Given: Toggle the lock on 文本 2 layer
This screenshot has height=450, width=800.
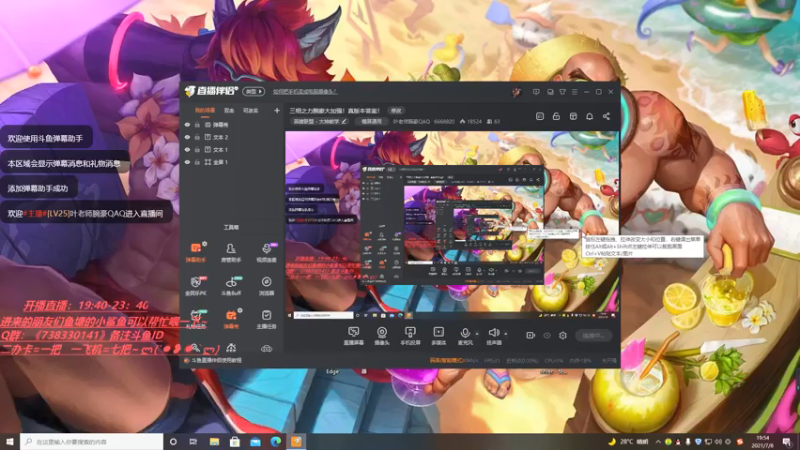Looking at the screenshot, I should point(197,137).
